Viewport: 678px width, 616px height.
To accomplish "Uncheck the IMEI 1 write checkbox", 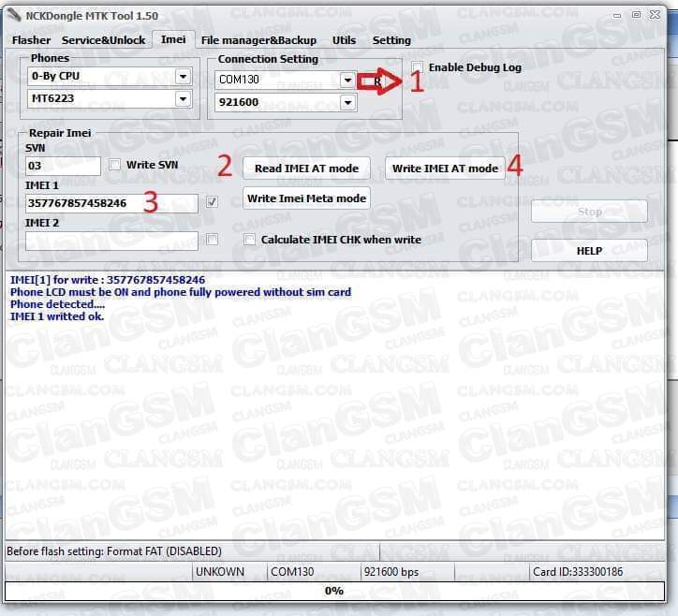I will 212,202.
